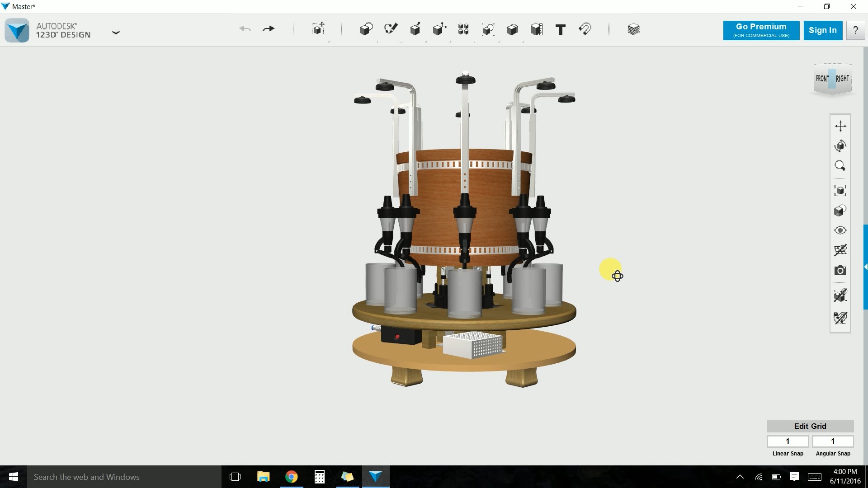This screenshot has width=868, height=488.
Task: Select the Pan navigation tool
Action: (840, 126)
